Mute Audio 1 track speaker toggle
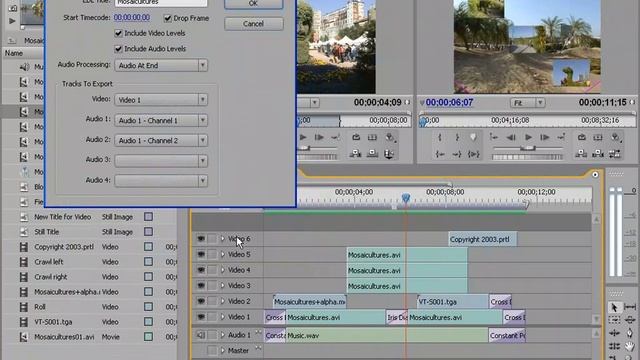Image resolution: width=640 pixels, height=360 pixels. coord(201,335)
